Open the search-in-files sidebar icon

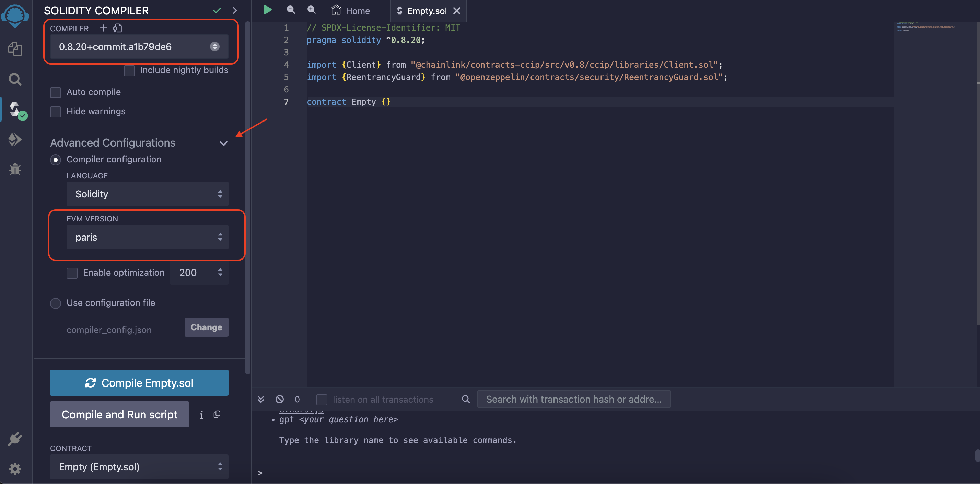click(15, 79)
